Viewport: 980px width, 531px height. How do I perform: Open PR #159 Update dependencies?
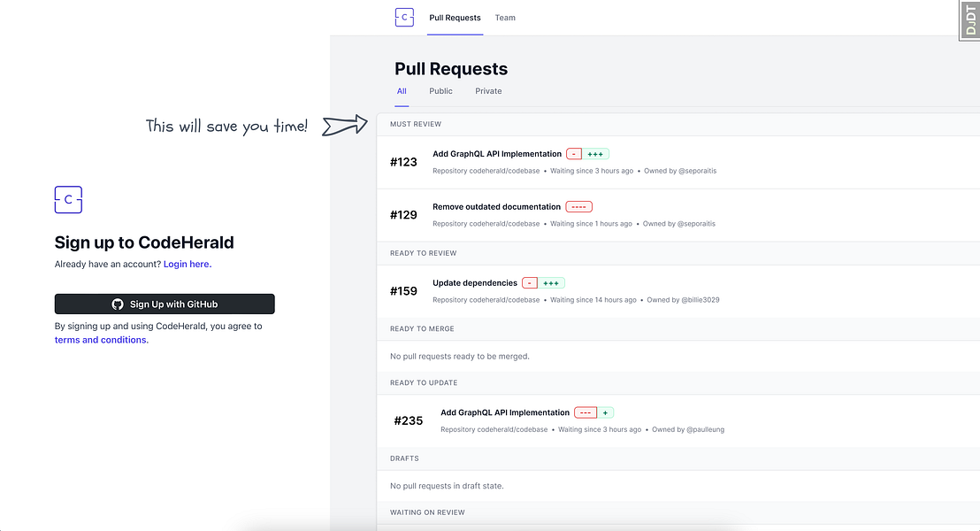coord(477,282)
